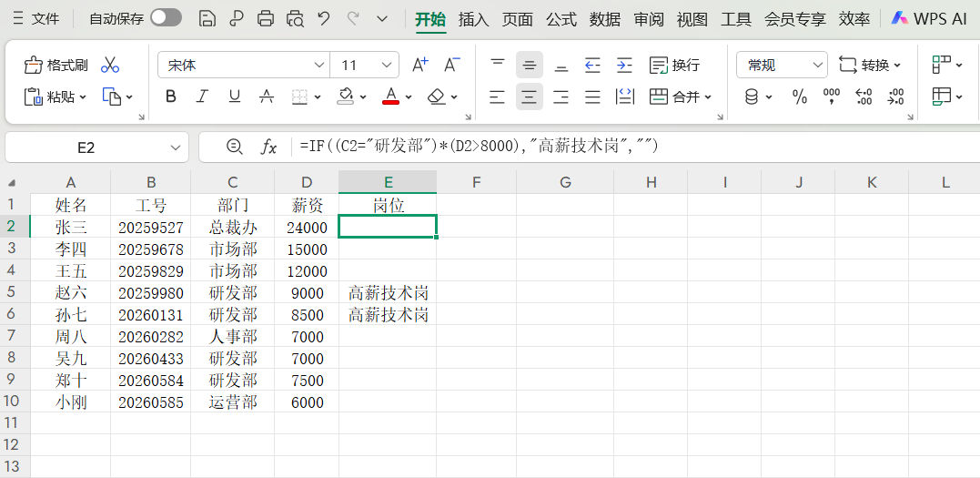This screenshot has height=478, width=980.
Task: Click the Print icon in the quick toolbar
Action: coord(266,18)
